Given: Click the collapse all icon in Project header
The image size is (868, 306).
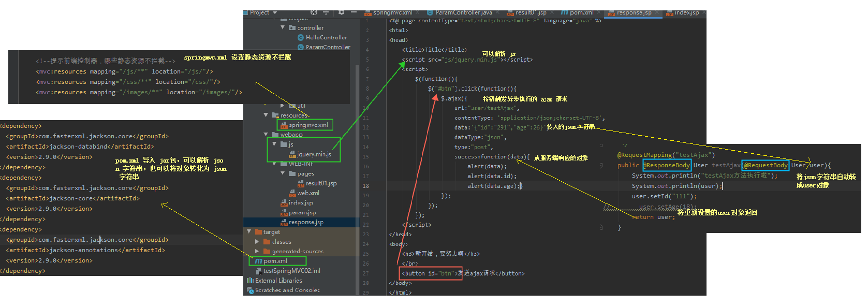Looking at the screenshot, I should (326, 12).
